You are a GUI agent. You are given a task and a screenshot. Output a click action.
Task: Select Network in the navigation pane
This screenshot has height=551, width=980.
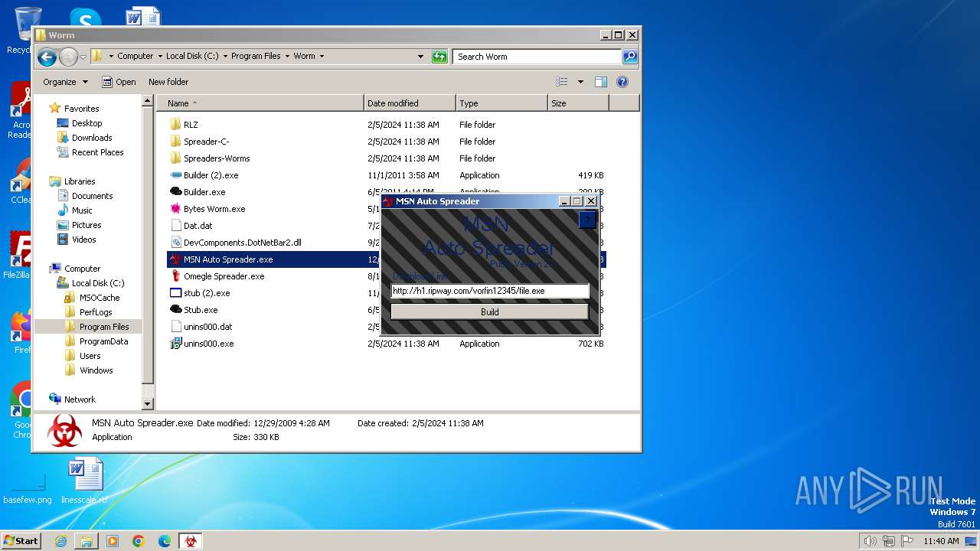(x=80, y=399)
